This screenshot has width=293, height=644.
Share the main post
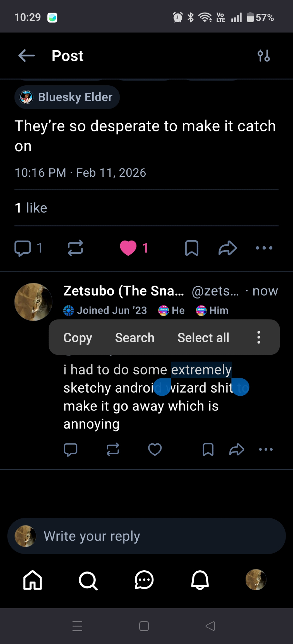[228, 248]
